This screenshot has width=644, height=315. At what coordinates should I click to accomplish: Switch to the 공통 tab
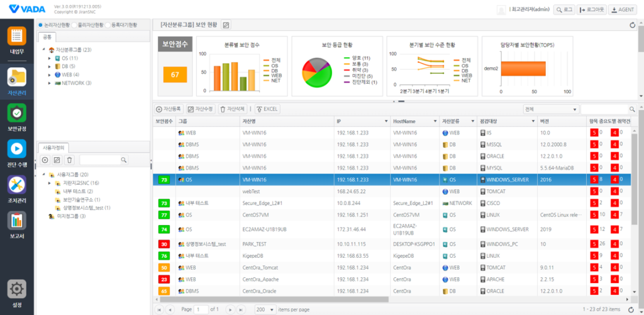(47, 37)
